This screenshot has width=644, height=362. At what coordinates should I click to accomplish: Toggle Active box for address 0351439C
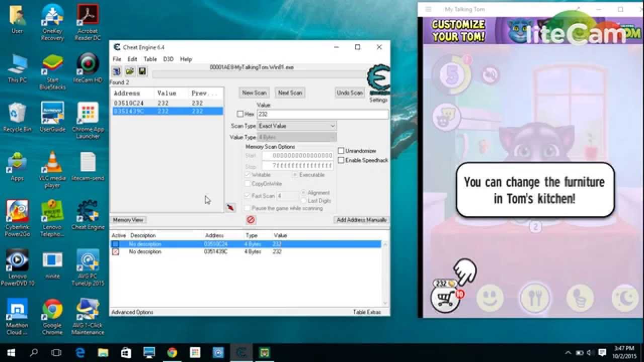115,251
